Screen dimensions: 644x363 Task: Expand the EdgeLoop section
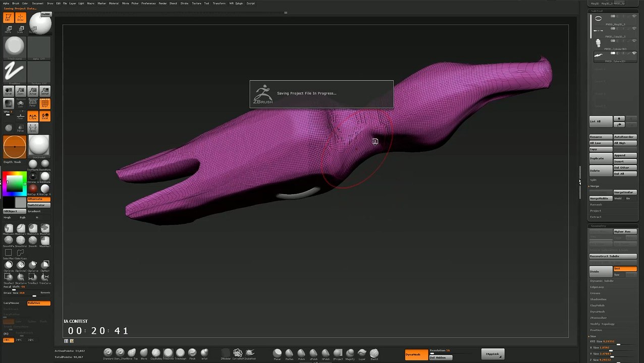[597, 287]
